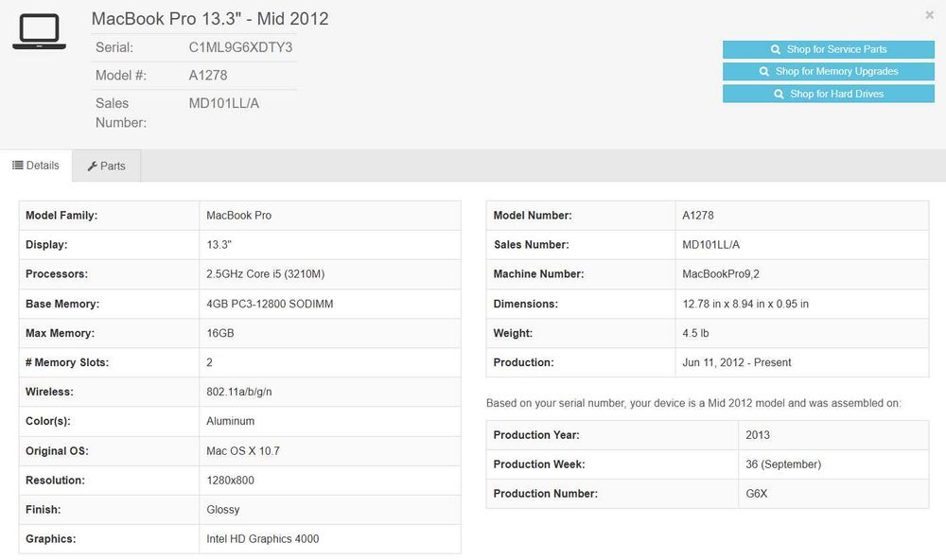The image size is (946, 560).
Task: Click the Graphics value Intel HD Graphics 4000
Action: coord(262,539)
